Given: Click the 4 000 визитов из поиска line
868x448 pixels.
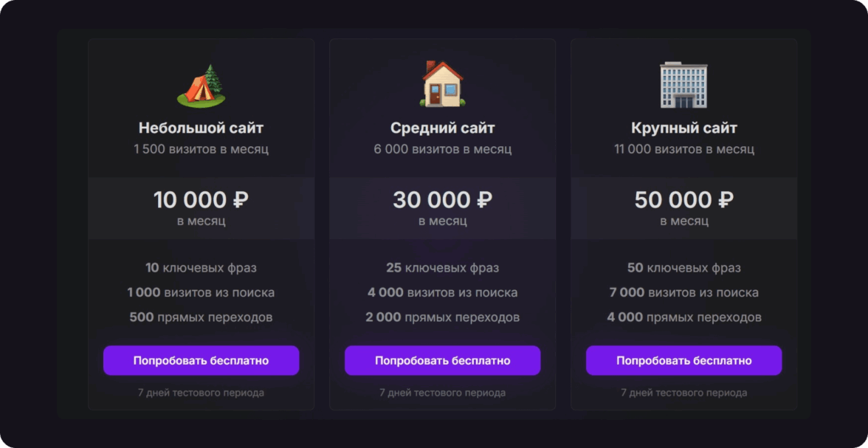Looking at the screenshot, I should point(442,292).
